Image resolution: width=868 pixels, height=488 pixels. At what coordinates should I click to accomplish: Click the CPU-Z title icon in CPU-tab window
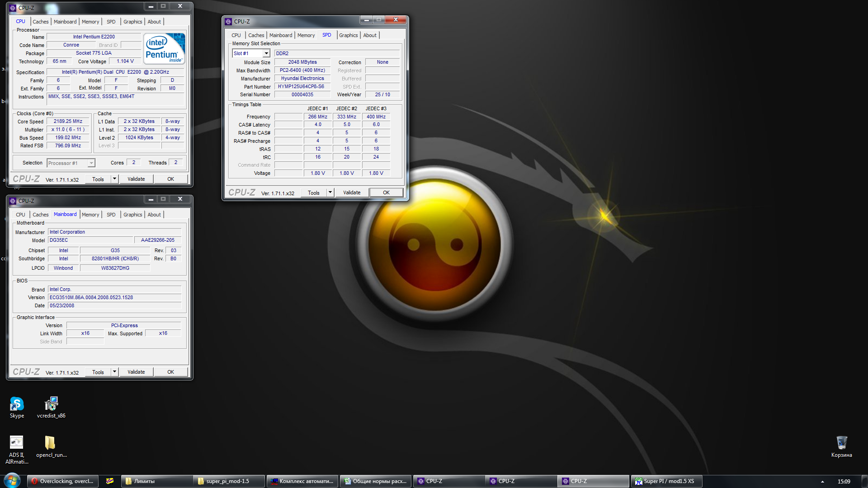coord(13,8)
